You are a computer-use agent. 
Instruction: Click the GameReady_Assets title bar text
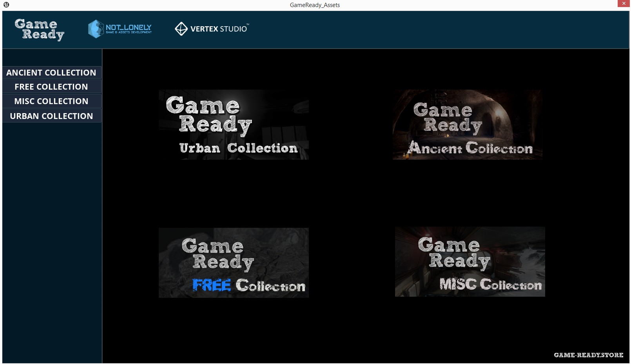pyautogui.click(x=314, y=5)
